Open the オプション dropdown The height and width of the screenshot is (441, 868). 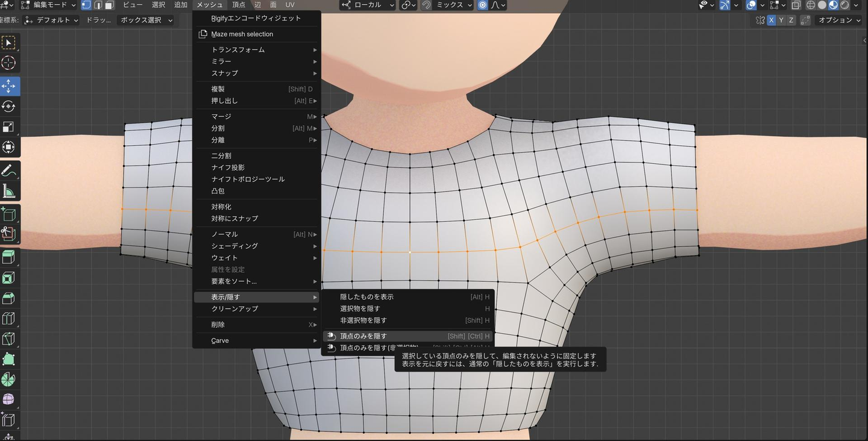point(839,20)
